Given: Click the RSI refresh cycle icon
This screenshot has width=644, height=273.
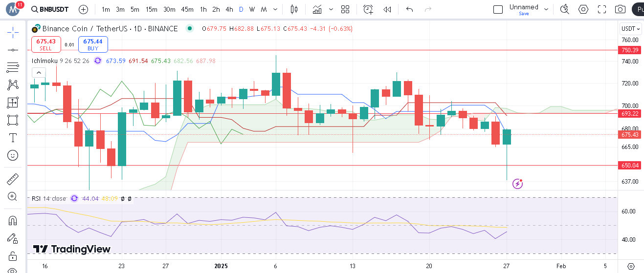Looking at the screenshot, I should point(74,198).
